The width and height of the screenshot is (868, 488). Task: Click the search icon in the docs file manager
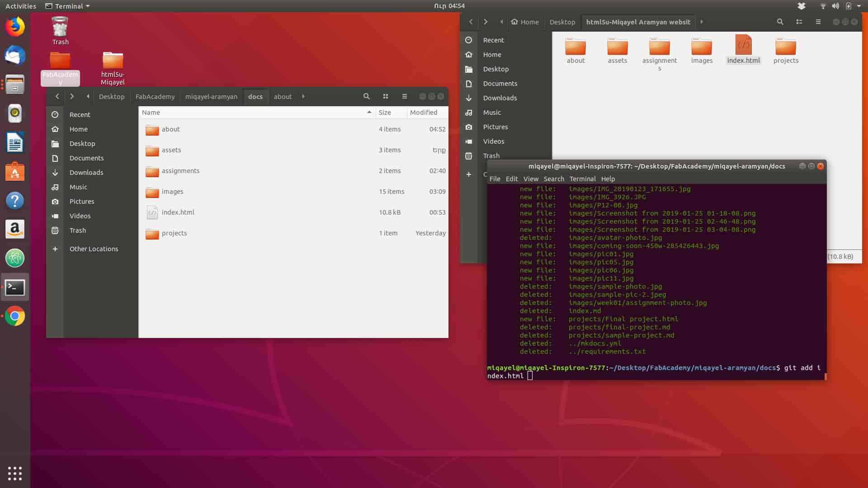tap(367, 96)
